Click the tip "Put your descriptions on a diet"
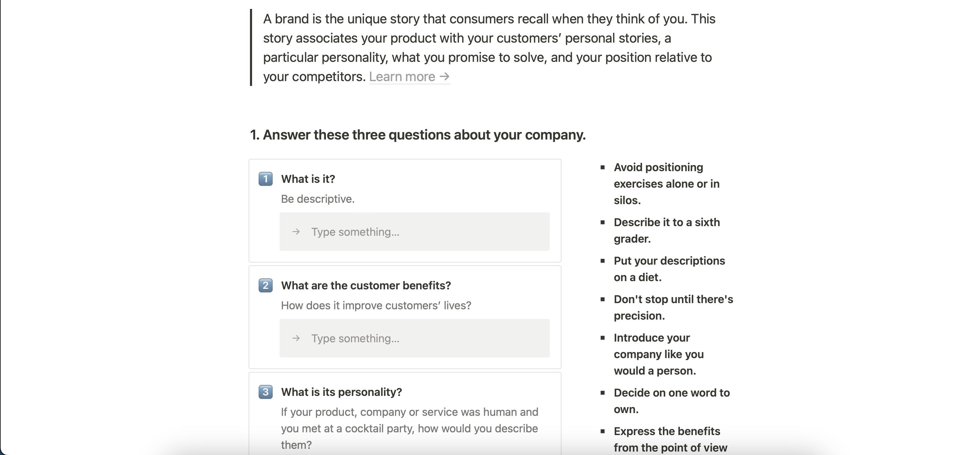The height and width of the screenshot is (455, 980). 669,269
